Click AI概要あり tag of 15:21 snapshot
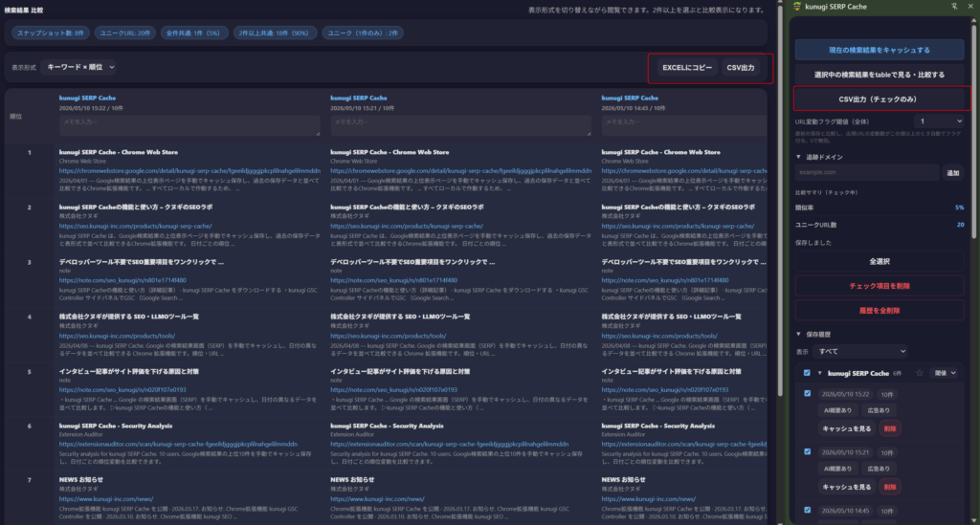980x525 pixels. [x=837, y=469]
